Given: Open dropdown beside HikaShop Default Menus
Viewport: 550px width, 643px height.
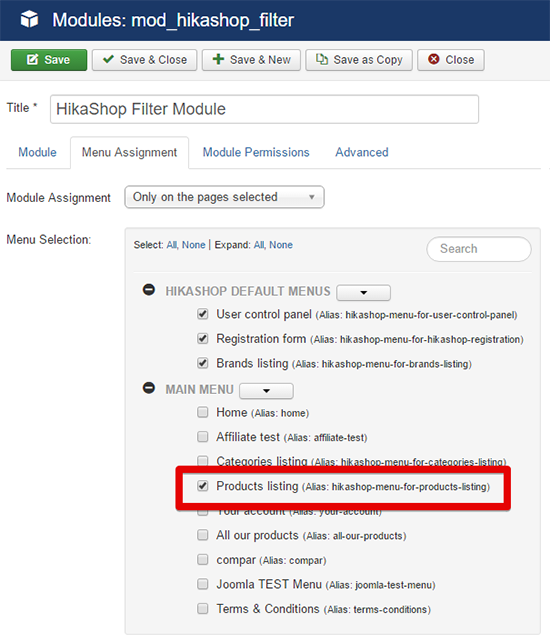Looking at the screenshot, I should [363, 292].
